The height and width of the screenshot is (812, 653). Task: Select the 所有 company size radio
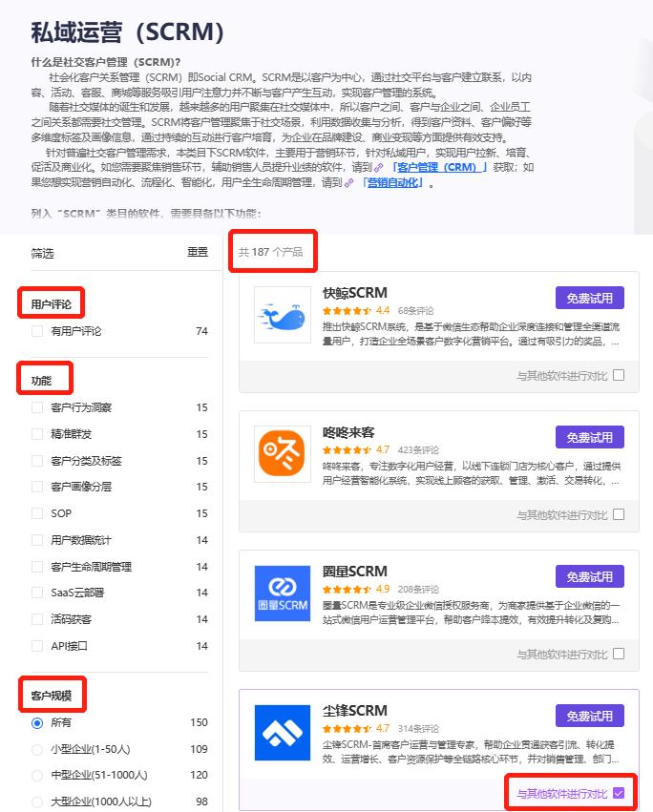37,723
